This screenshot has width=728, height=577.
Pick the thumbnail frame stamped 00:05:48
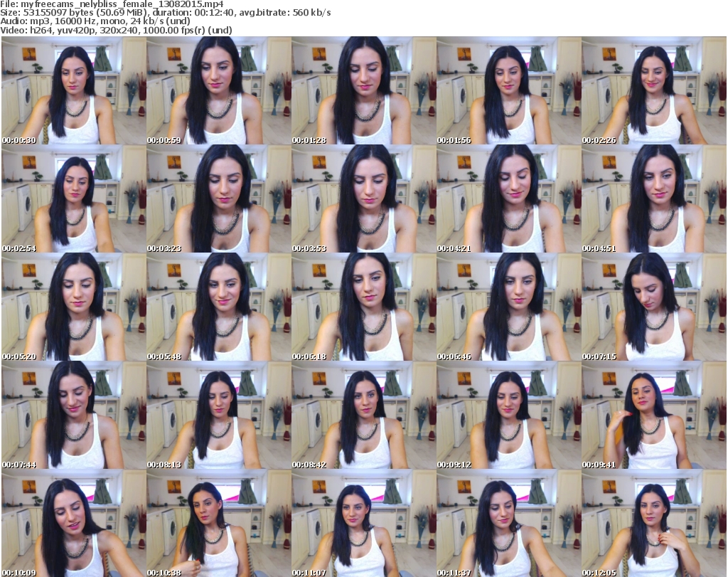[219, 307]
